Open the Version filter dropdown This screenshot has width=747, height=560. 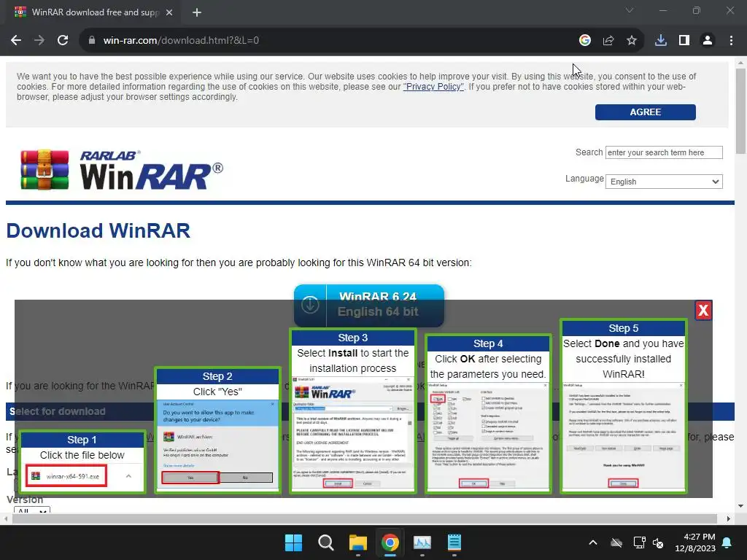click(x=32, y=510)
